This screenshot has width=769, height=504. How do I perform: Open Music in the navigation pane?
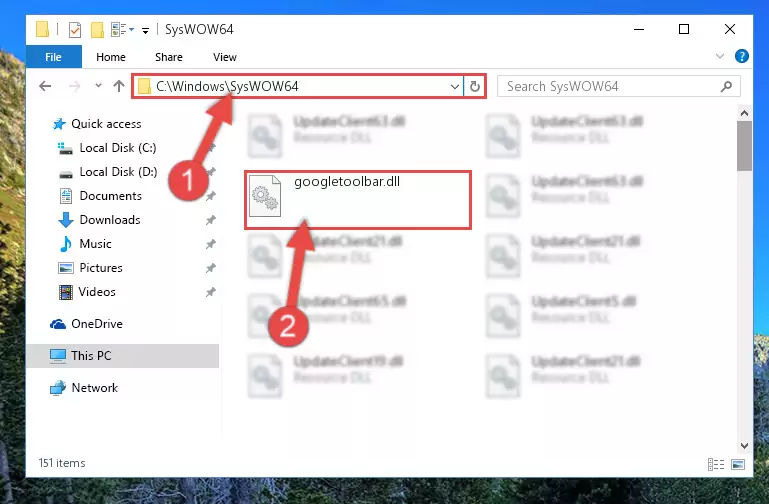[x=95, y=244]
